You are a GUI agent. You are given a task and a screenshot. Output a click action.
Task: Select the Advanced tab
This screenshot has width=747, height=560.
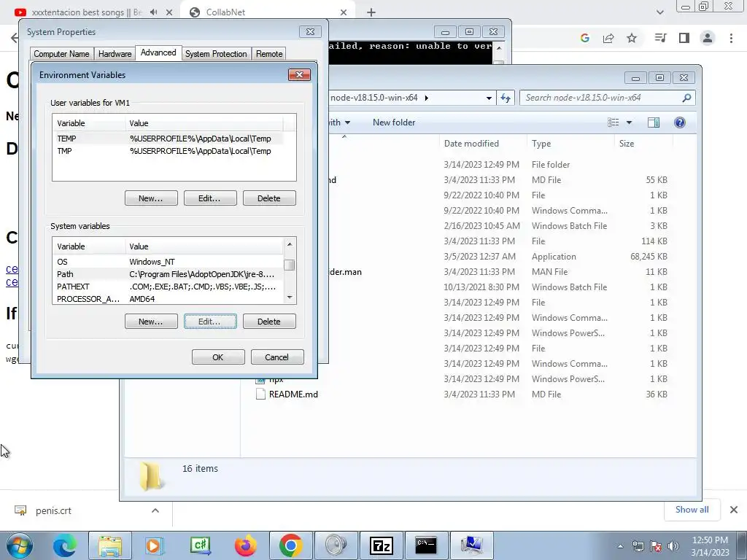pyautogui.click(x=158, y=52)
